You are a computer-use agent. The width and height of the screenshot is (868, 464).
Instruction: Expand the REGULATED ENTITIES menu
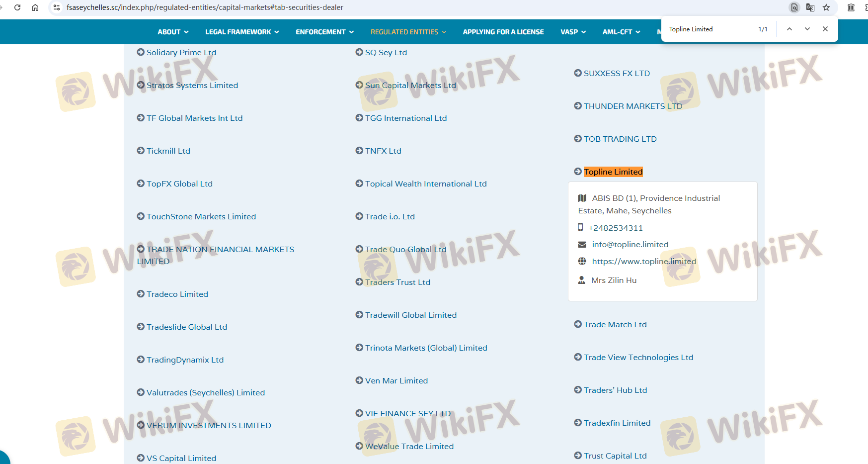(x=408, y=32)
